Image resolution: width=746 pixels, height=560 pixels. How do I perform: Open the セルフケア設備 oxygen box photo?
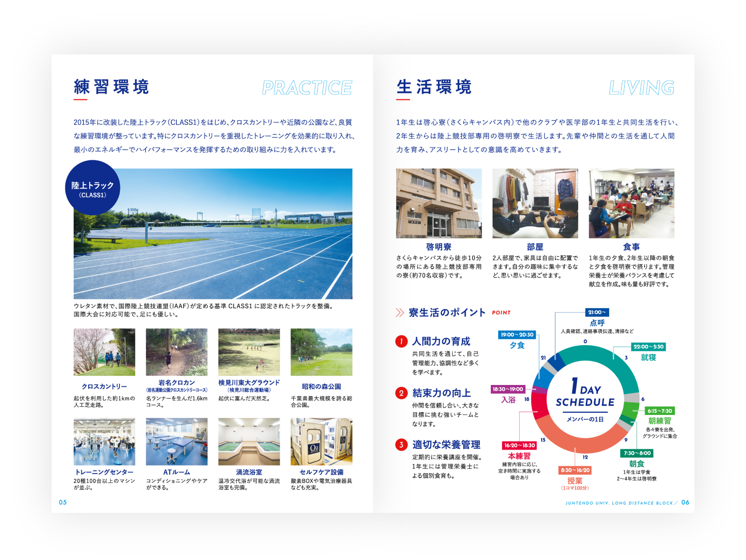tap(321, 442)
